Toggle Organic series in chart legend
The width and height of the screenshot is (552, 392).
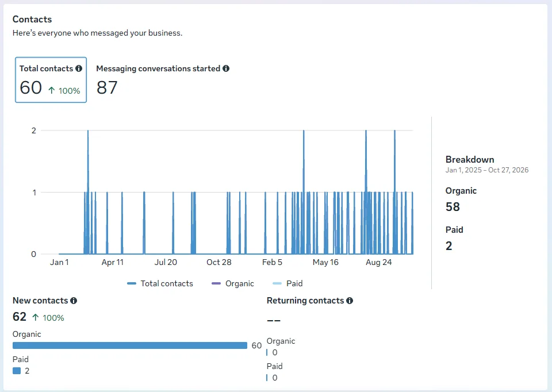tap(233, 283)
